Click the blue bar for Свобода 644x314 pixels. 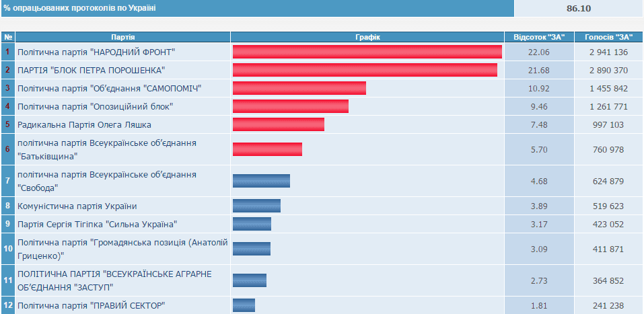click(261, 181)
